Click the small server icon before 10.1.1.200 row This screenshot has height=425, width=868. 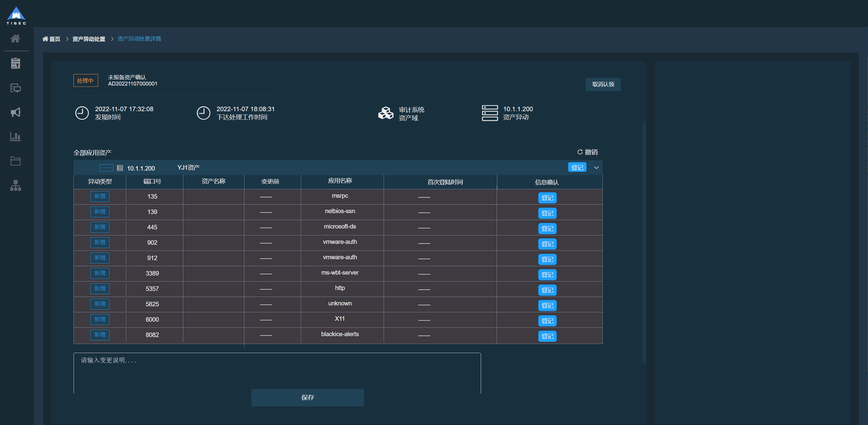[x=120, y=168]
